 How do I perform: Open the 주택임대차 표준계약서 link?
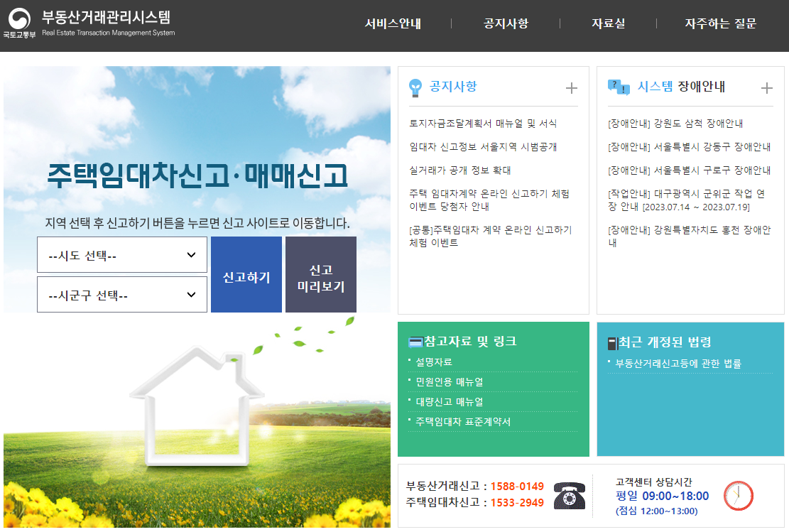coord(462,422)
